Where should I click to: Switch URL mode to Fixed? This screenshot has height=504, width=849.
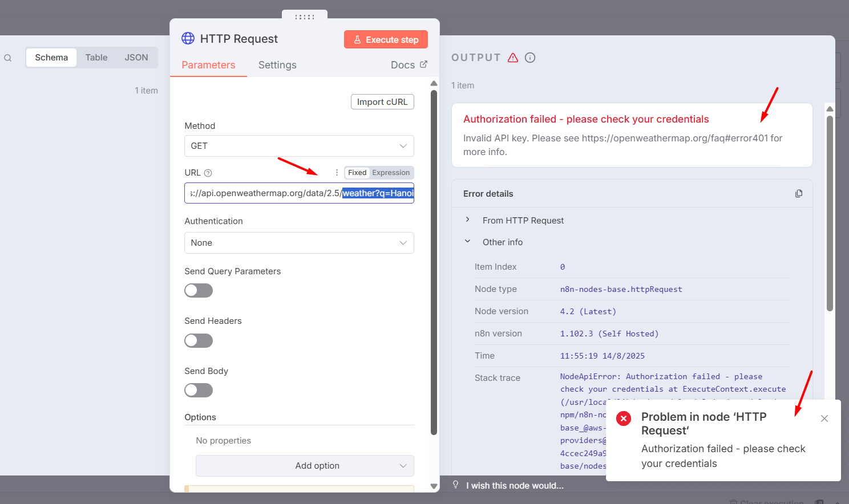pos(357,173)
